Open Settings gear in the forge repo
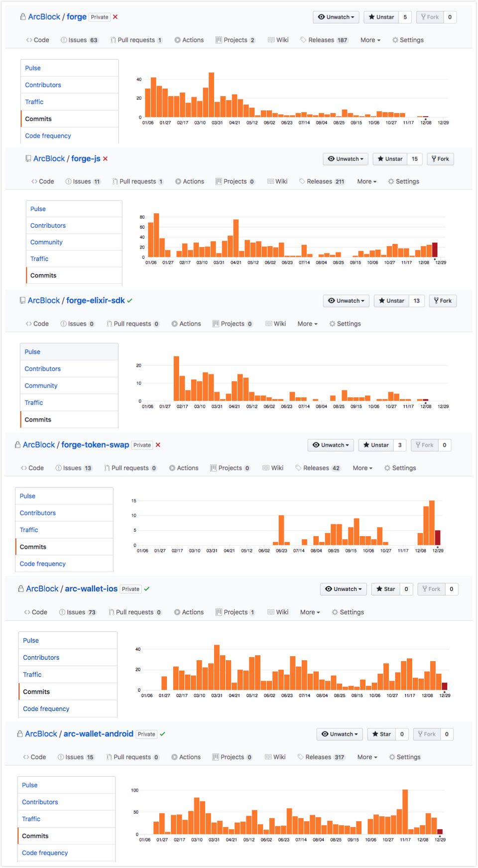478x868 pixels. (408, 40)
